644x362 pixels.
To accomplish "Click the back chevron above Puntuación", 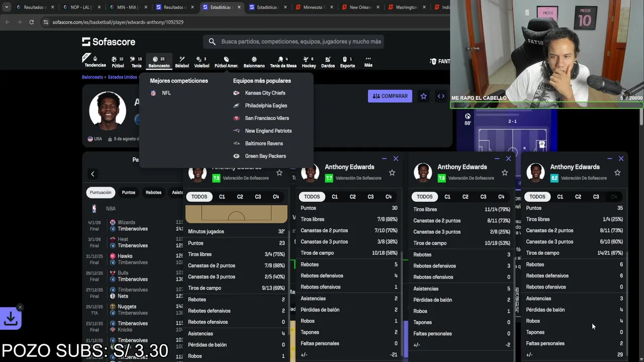I will click(93, 174).
